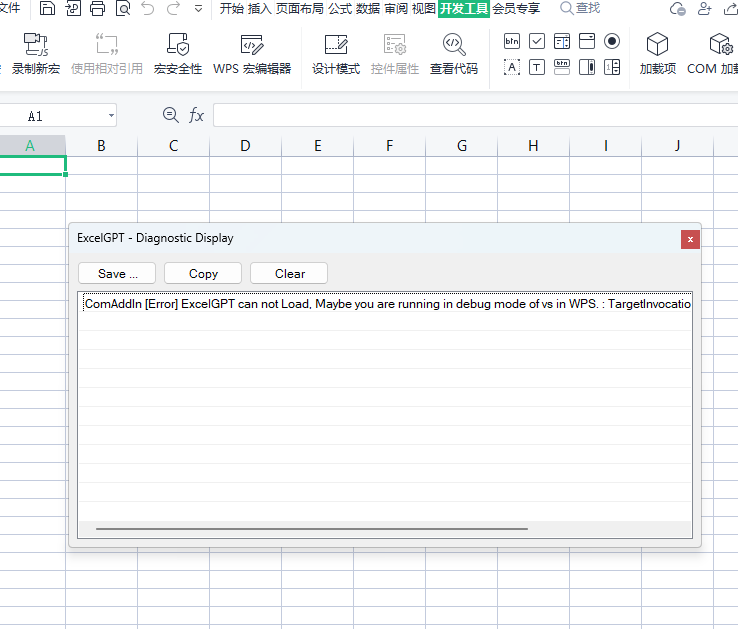The height and width of the screenshot is (629, 738).
Task: Click the print icon in quick access bar
Action: [x=97, y=9]
